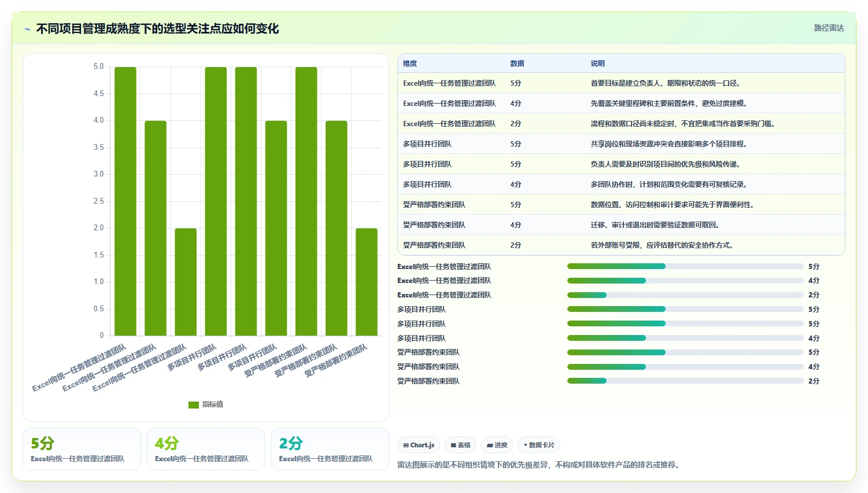This screenshot has width=868, height=493.
Task: Click the Excel向统一任务管理过渡团队 progress bar at 2分
Action: coord(685,295)
